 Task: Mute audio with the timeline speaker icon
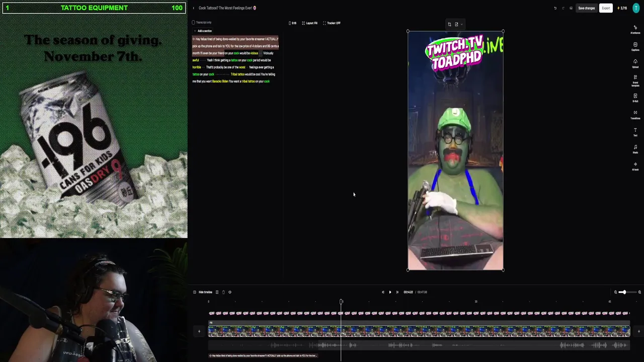pos(230,292)
